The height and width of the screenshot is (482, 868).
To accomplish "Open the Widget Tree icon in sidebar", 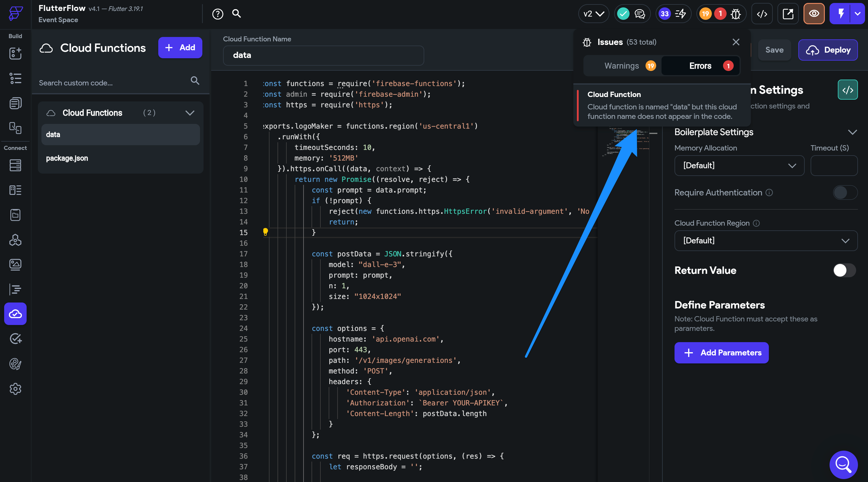I will (15, 78).
